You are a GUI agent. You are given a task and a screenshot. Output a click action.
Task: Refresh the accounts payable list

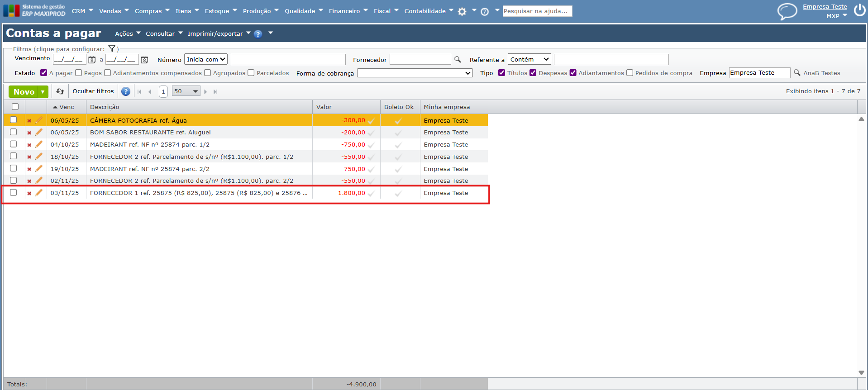click(60, 91)
